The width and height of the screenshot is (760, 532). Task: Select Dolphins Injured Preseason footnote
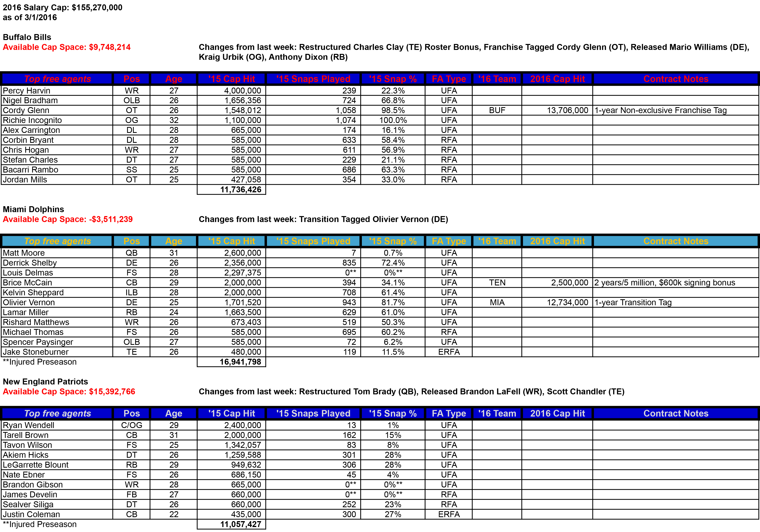point(39,362)
